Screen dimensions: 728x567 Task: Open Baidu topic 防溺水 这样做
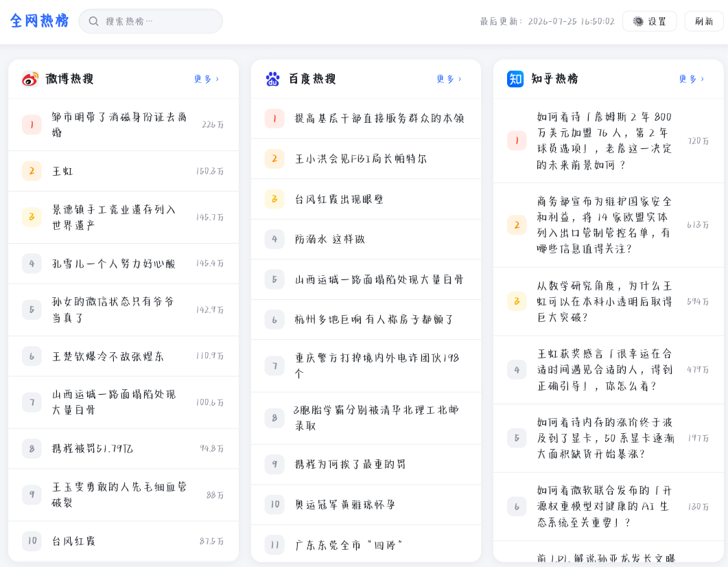point(366,239)
